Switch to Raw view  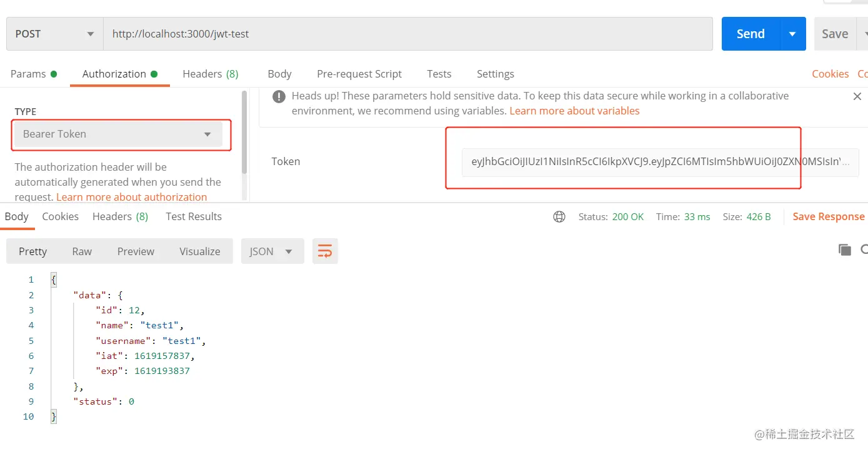82,251
